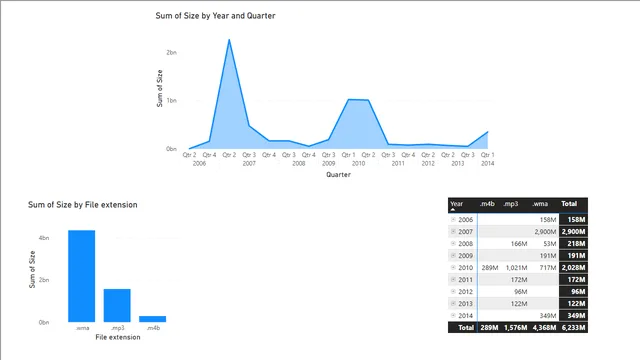The height and width of the screenshot is (360, 640).
Task: Click the 2010 .wma cell showing 717M
Action: [x=548, y=268]
